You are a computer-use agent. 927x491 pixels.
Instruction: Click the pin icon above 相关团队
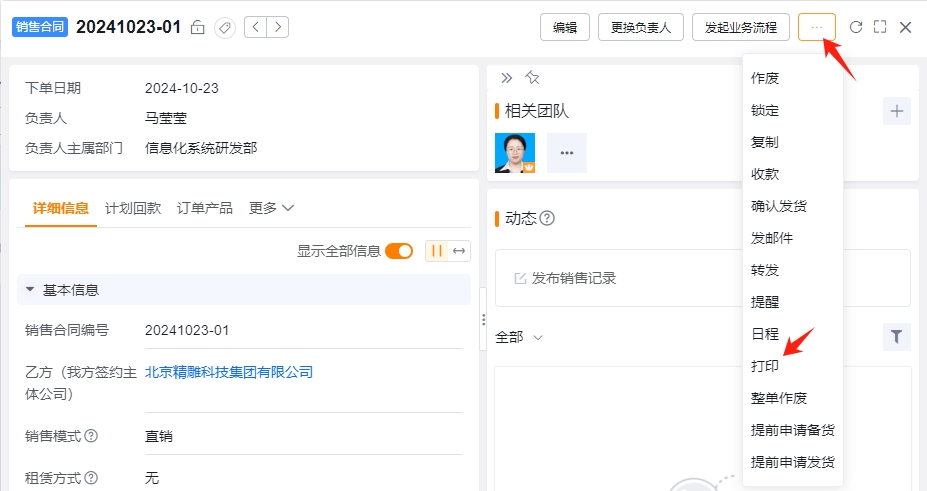pos(532,77)
